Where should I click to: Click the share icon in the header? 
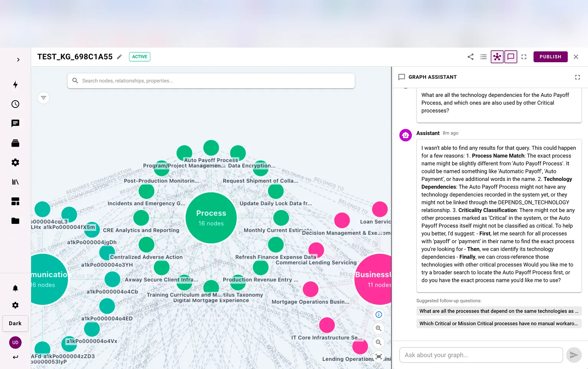pos(471,57)
